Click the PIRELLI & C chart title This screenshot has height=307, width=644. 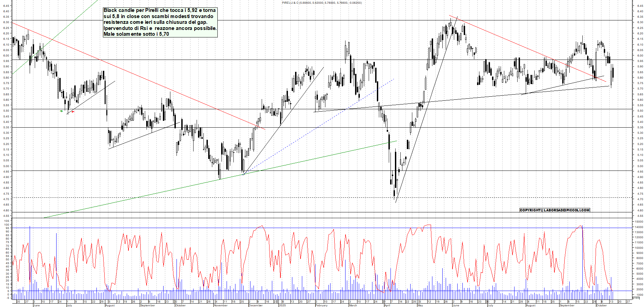pos(322,3)
